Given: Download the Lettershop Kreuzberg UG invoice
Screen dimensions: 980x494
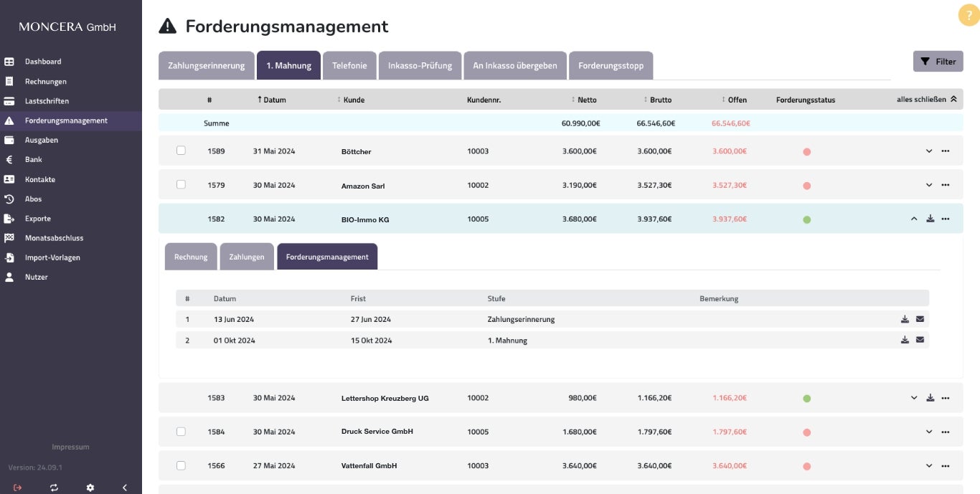Looking at the screenshot, I should (x=930, y=398).
